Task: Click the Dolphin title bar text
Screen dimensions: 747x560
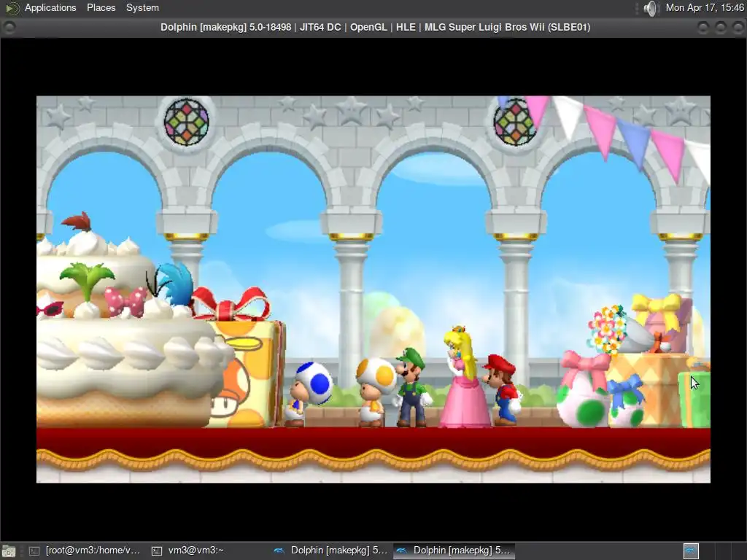Action: pyautogui.click(x=376, y=27)
